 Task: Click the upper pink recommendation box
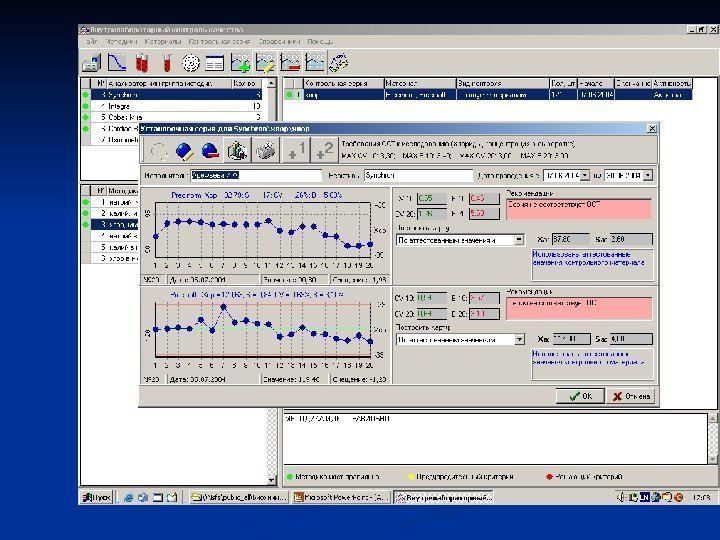(x=579, y=209)
